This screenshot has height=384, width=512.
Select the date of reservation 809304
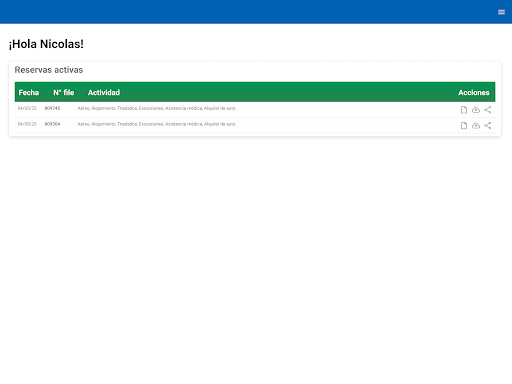[x=27, y=124]
